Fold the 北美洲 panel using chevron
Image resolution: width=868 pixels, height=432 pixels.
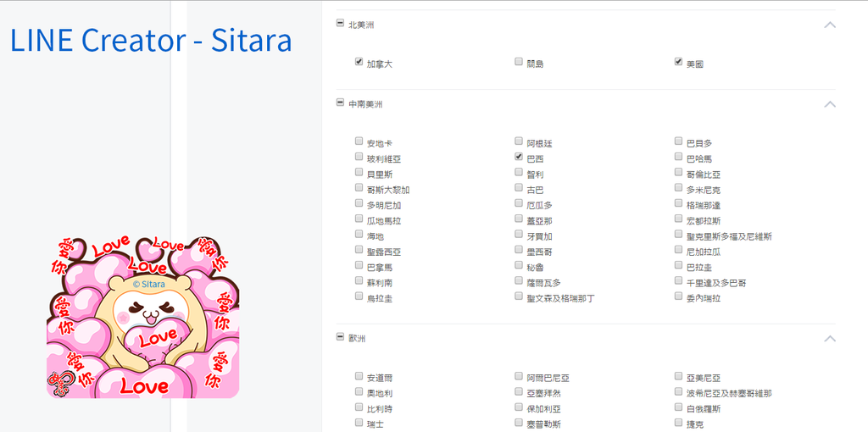(x=829, y=25)
